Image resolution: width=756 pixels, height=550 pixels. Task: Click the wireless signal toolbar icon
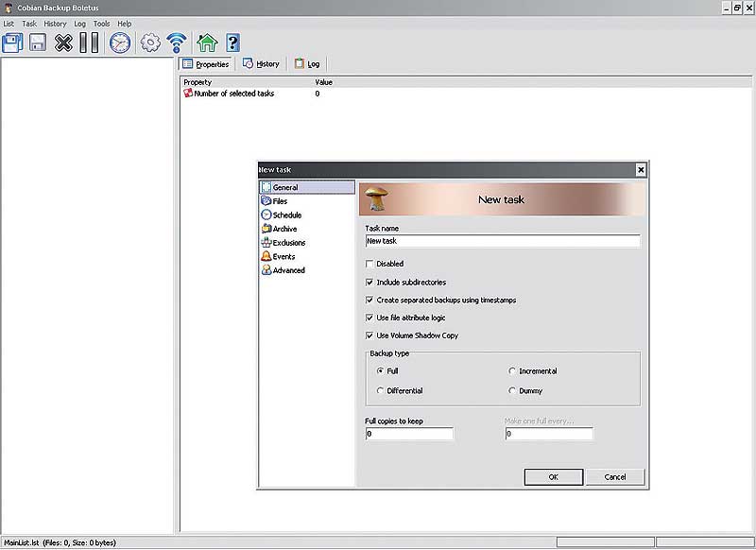[x=177, y=43]
